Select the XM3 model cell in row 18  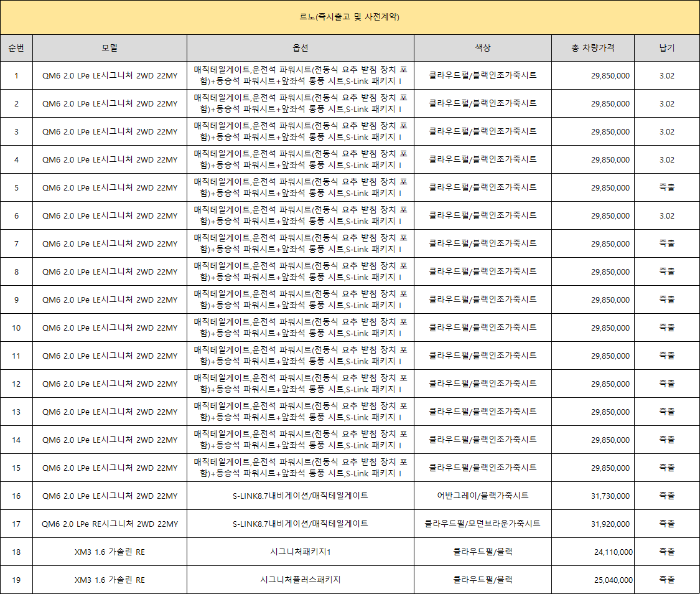tap(110, 552)
